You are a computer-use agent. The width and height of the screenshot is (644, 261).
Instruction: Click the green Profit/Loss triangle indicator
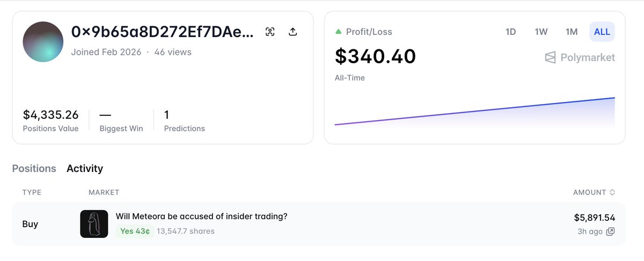[338, 32]
